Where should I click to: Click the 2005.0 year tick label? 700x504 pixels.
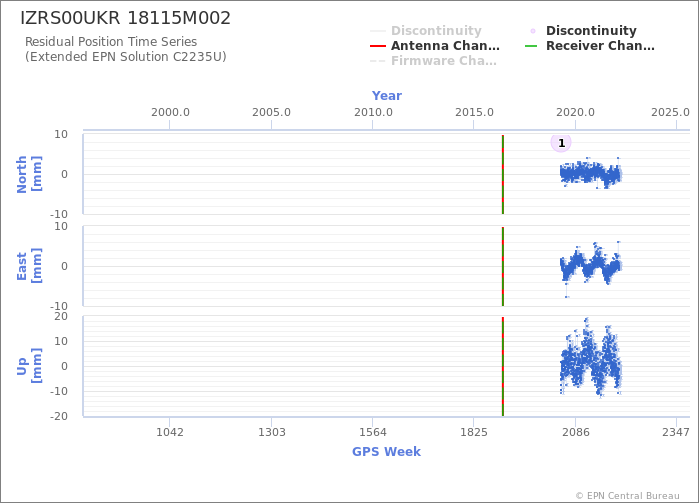coord(271,112)
